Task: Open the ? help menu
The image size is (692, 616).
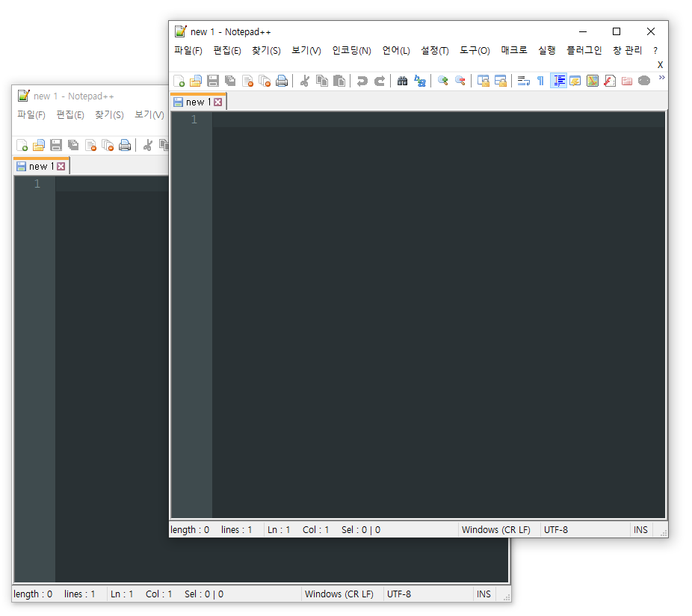Action: tap(655, 50)
